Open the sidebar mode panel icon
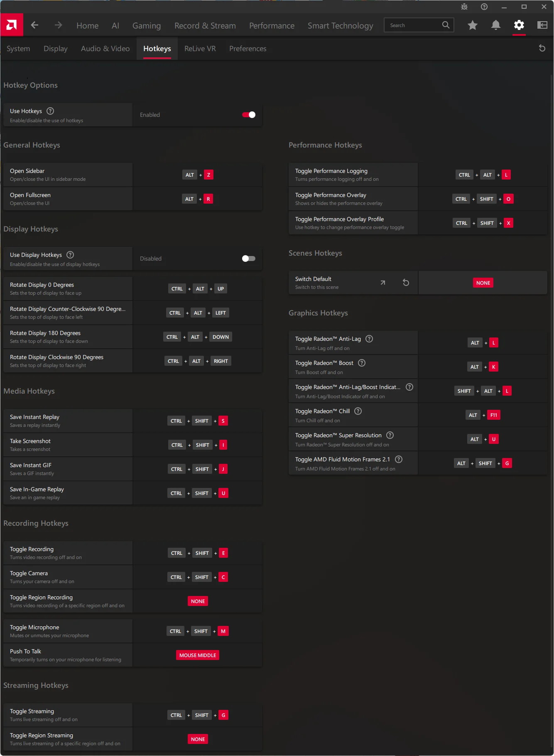554x756 pixels. [x=542, y=25]
